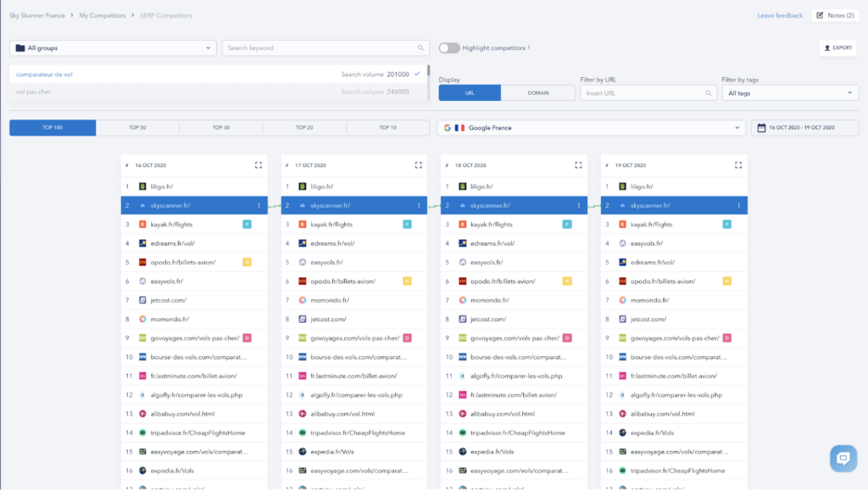Expand the 16 Oct 2020 column fullscreen icon
Viewport: 868px width, 490px height.
[259, 165]
